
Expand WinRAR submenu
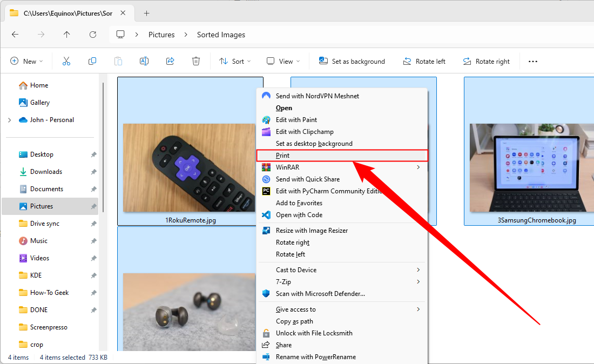pyautogui.click(x=418, y=167)
